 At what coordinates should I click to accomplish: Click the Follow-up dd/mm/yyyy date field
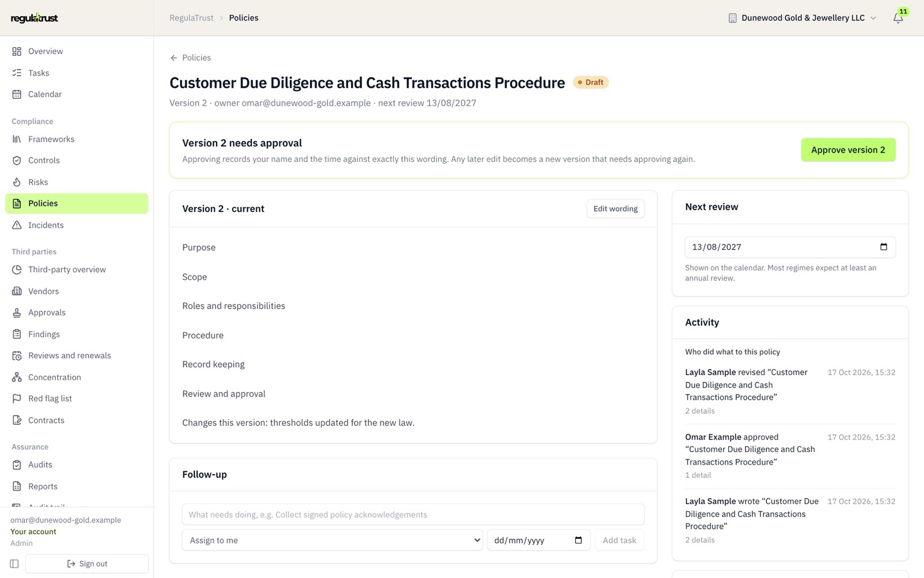pyautogui.click(x=539, y=540)
